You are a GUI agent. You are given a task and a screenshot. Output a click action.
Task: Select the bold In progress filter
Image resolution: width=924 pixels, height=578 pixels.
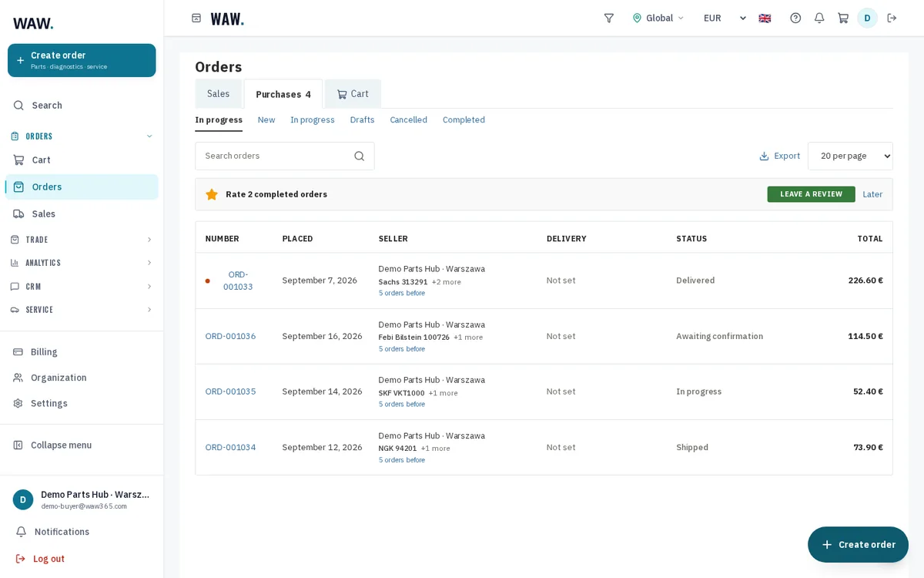point(219,119)
